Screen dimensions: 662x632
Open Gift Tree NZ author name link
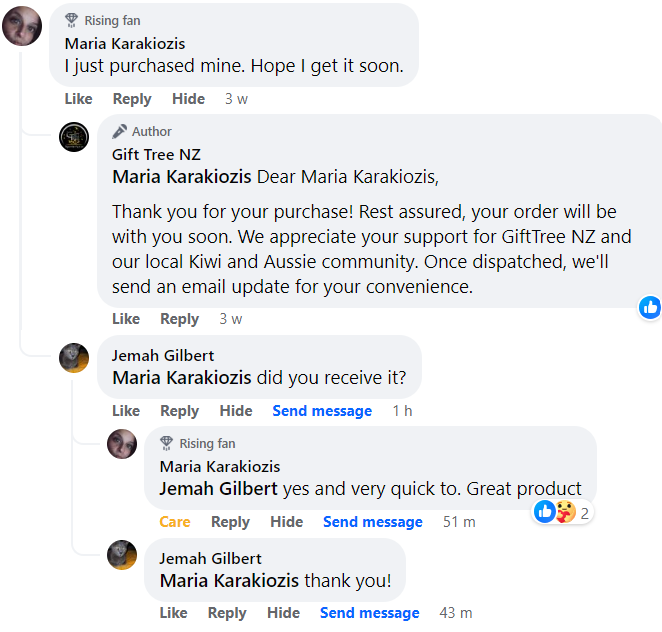coord(156,154)
